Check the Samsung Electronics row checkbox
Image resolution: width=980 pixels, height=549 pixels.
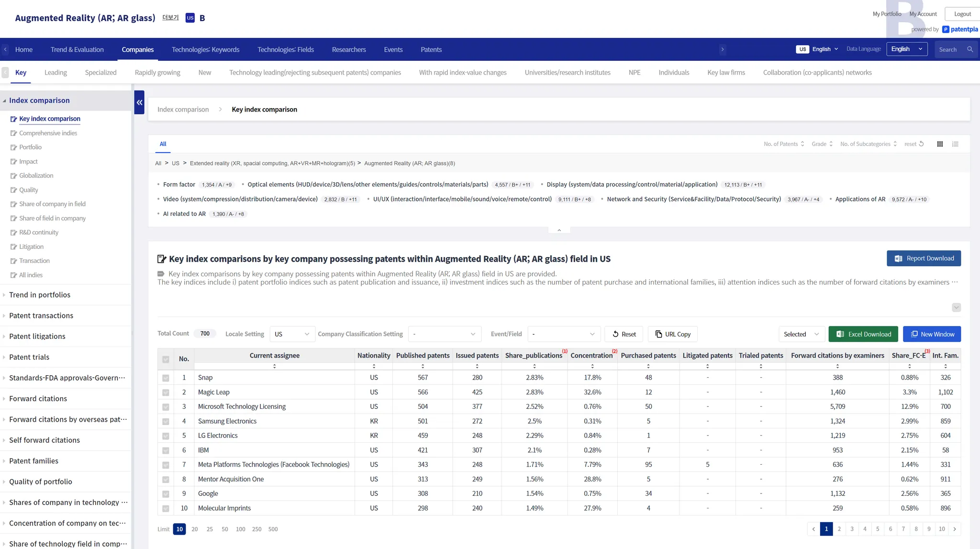(166, 422)
